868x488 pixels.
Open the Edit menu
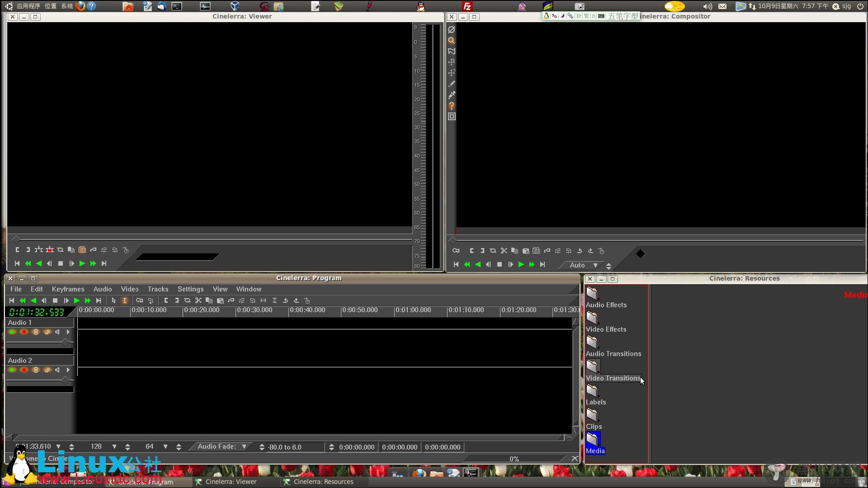[x=37, y=289]
